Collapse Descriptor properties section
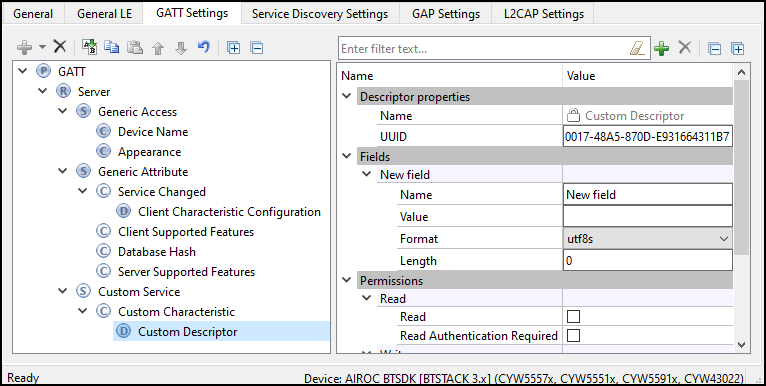 347,96
